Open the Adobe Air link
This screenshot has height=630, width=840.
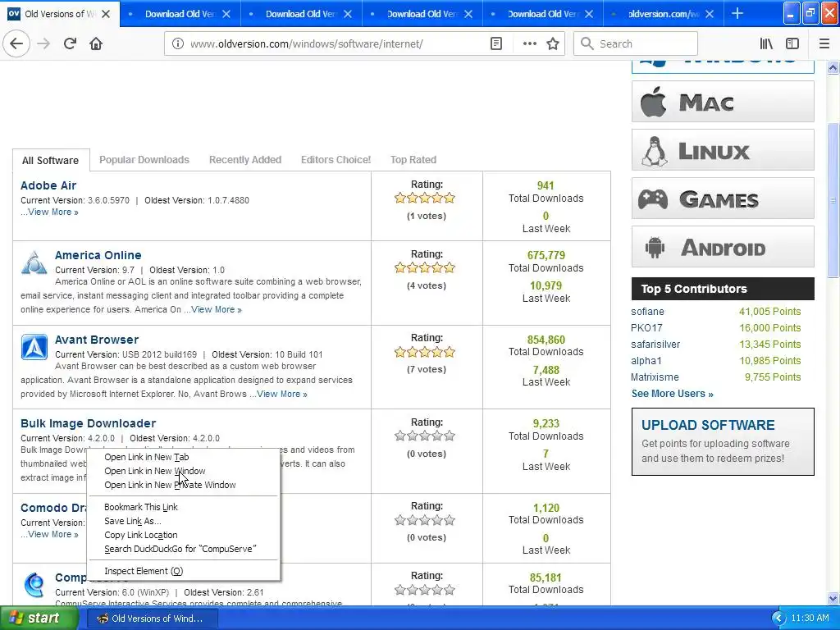pyautogui.click(x=48, y=185)
